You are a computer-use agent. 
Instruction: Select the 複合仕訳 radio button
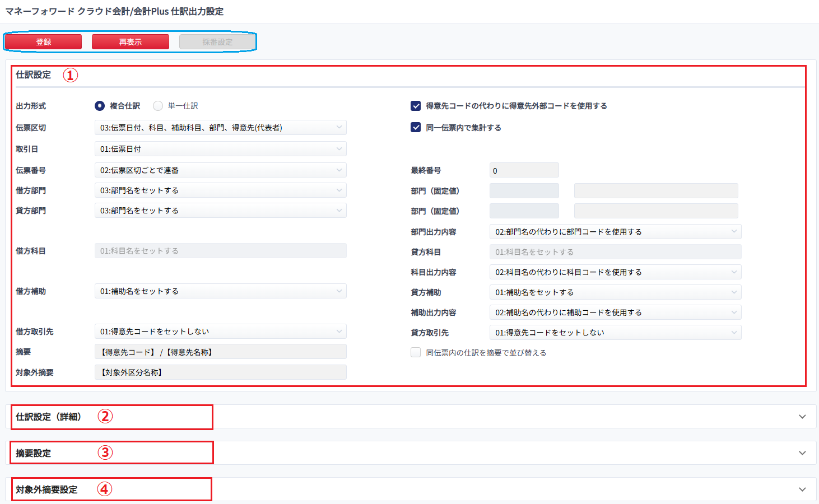[x=100, y=106]
